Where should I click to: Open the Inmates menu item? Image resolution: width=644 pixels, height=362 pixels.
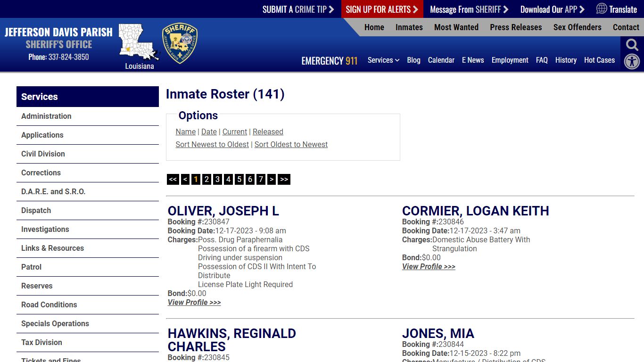point(409,27)
